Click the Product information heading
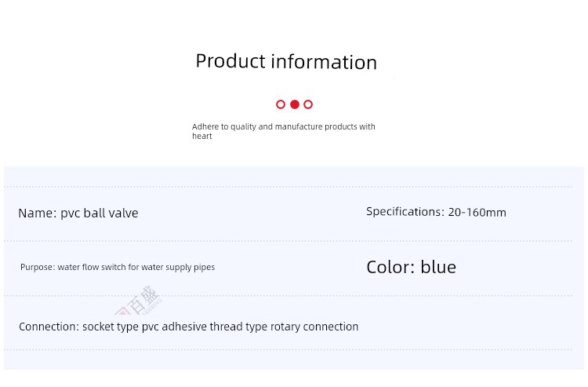The image size is (588, 387). point(286,61)
